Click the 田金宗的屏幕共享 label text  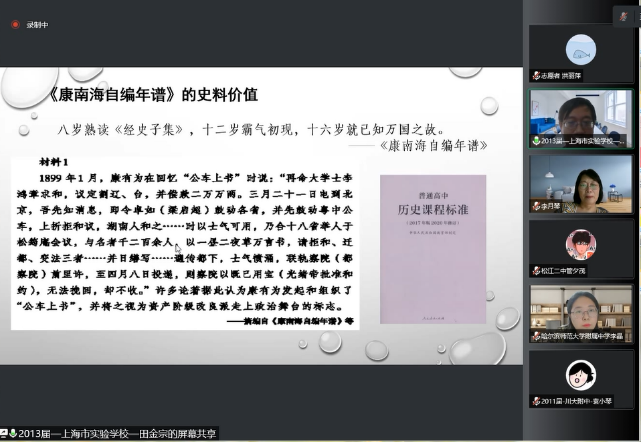point(120,434)
